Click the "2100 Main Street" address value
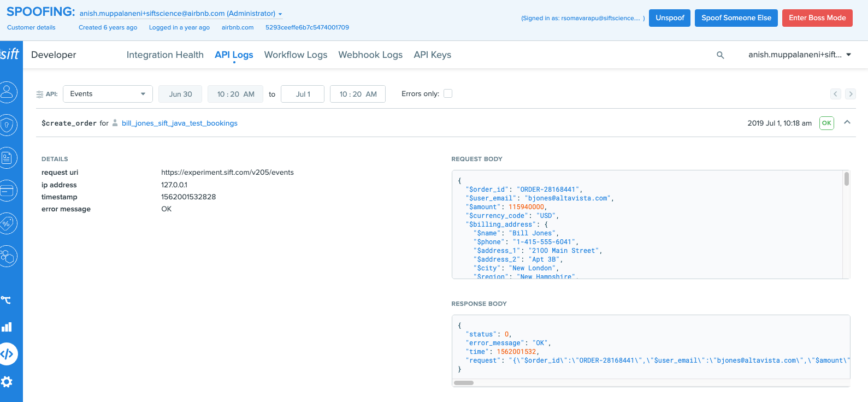Image resolution: width=868 pixels, height=402 pixels. tap(563, 251)
